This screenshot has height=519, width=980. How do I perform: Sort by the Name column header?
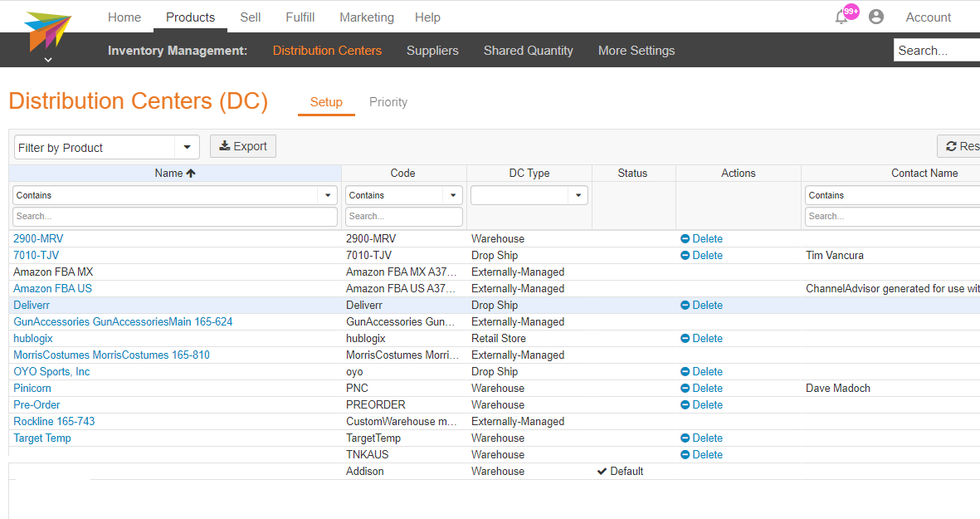pyautogui.click(x=175, y=174)
